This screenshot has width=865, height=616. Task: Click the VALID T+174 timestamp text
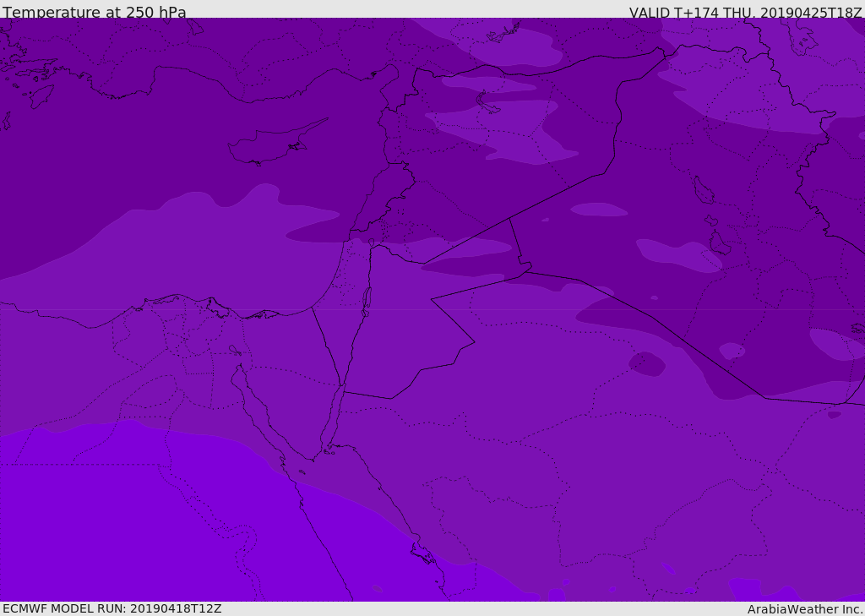(745, 13)
